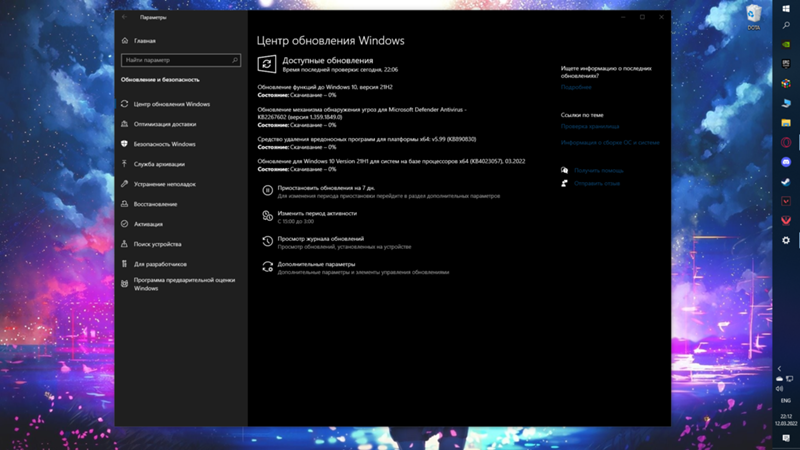Viewport: 800px width, 450px height.
Task: Click the OneDrive cloud tray icon
Action: click(779, 379)
